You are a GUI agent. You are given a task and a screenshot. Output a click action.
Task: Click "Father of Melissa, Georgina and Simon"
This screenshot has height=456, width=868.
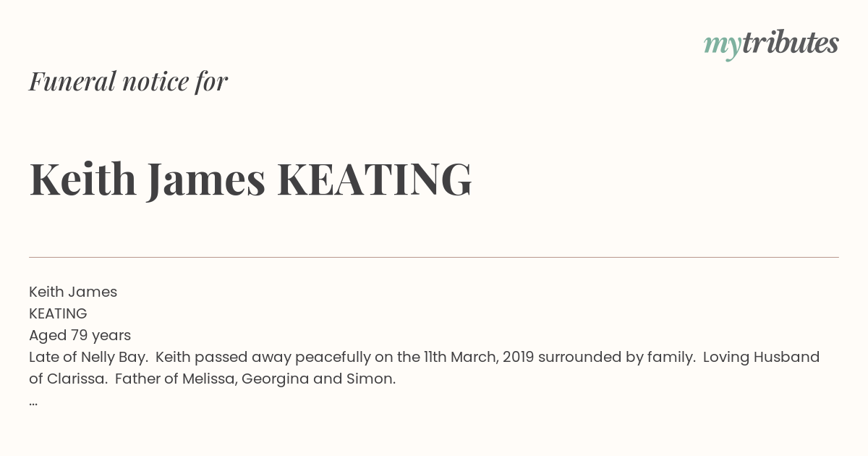pos(255,379)
